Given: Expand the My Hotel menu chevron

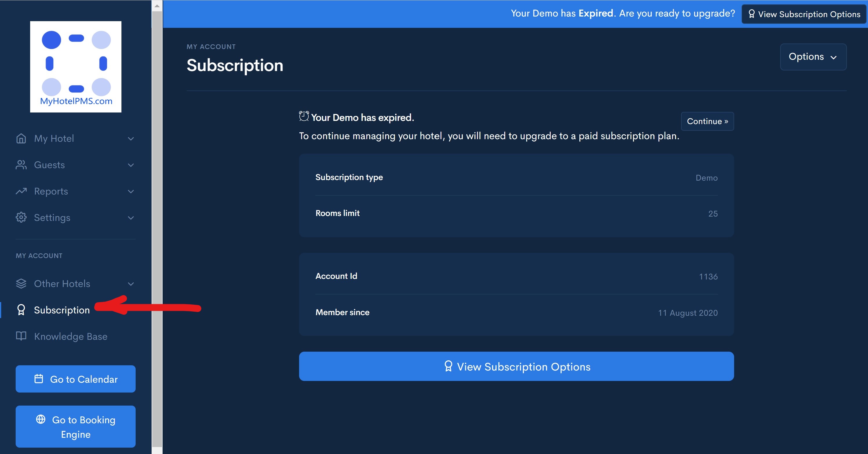Looking at the screenshot, I should 131,139.
